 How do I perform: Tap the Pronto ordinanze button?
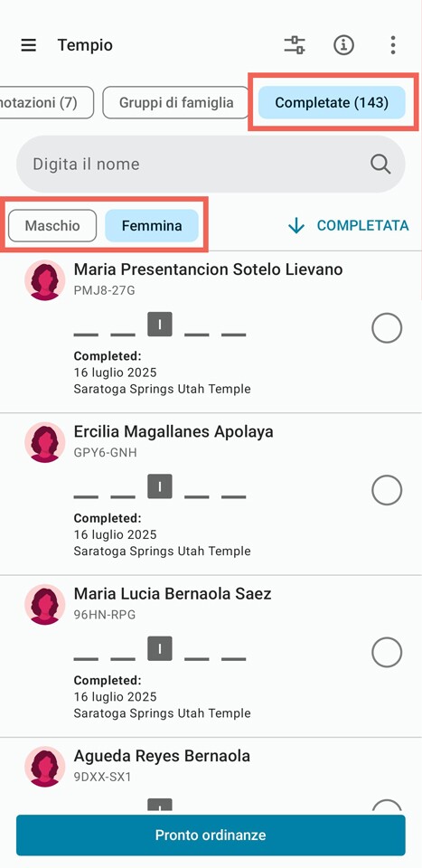[211, 835]
